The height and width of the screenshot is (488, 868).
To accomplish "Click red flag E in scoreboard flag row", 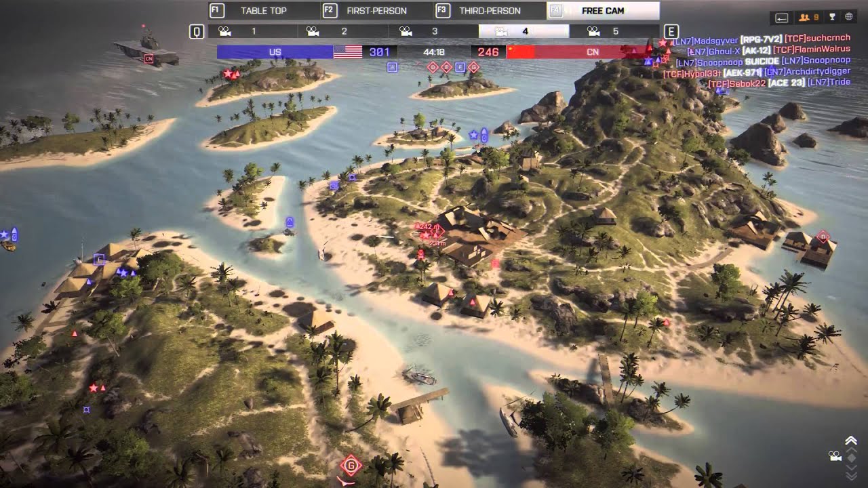I will 446,66.
